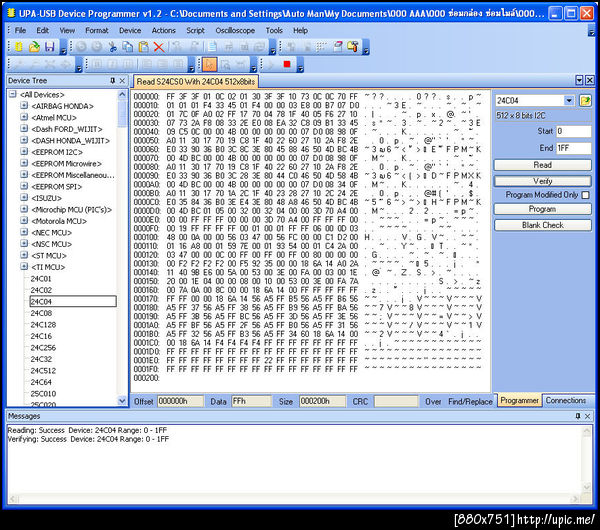Click the device tree scrollbar up arrow

coord(122,94)
